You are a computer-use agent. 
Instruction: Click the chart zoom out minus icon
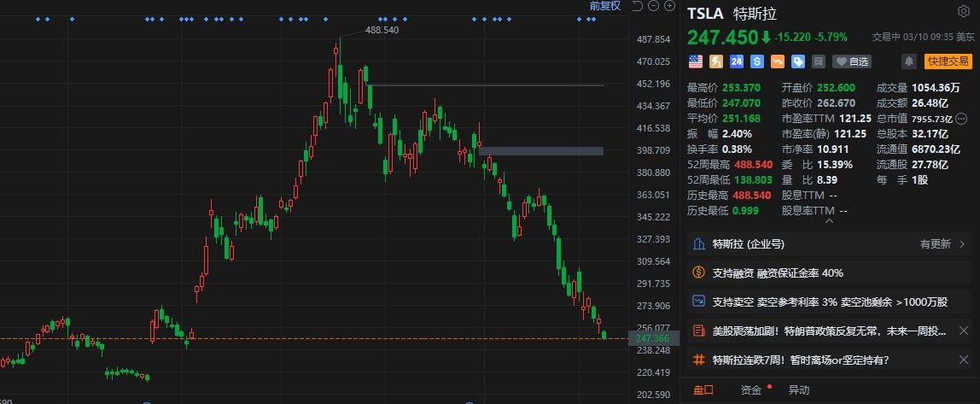(654, 6)
